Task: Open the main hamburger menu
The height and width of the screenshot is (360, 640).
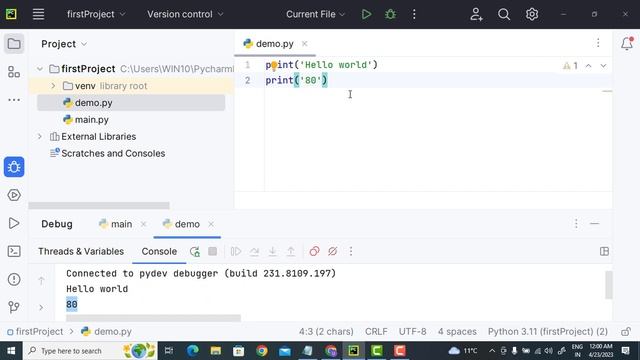Action: click(38, 14)
